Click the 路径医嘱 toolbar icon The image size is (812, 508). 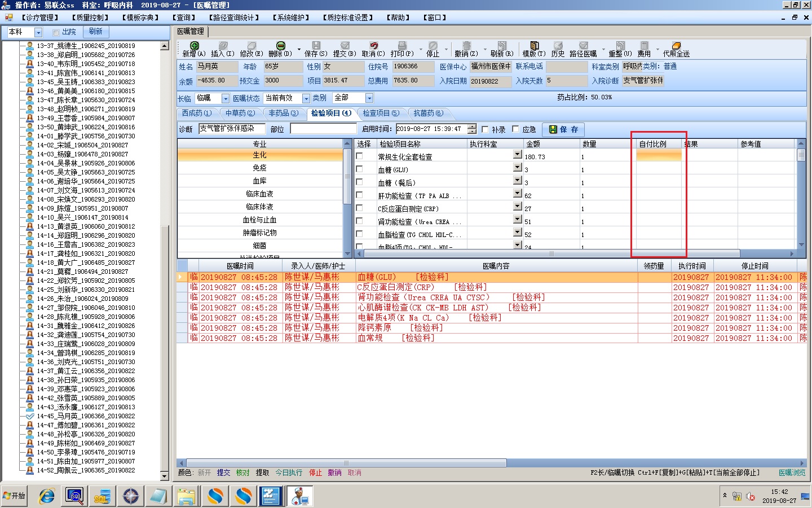point(583,46)
